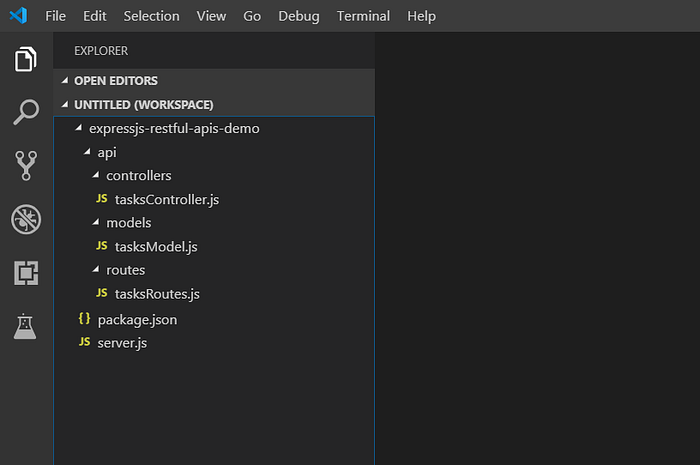This screenshot has height=465, width=700.
Task: Click the OPEN EDITORS header text
Action: click(x=116, y=81)
